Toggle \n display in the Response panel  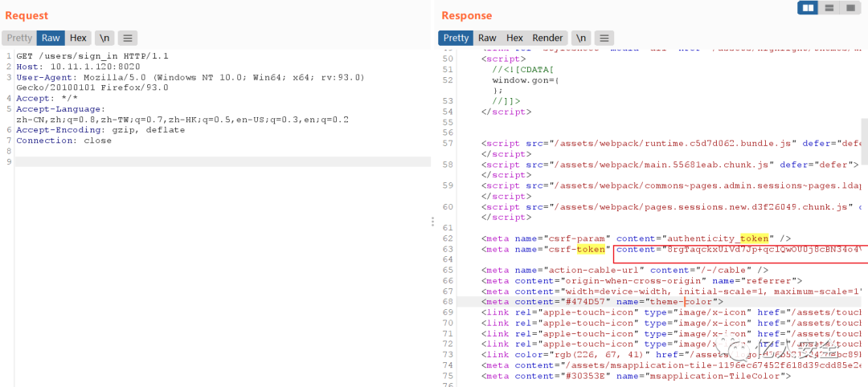(x=581, y=39)
